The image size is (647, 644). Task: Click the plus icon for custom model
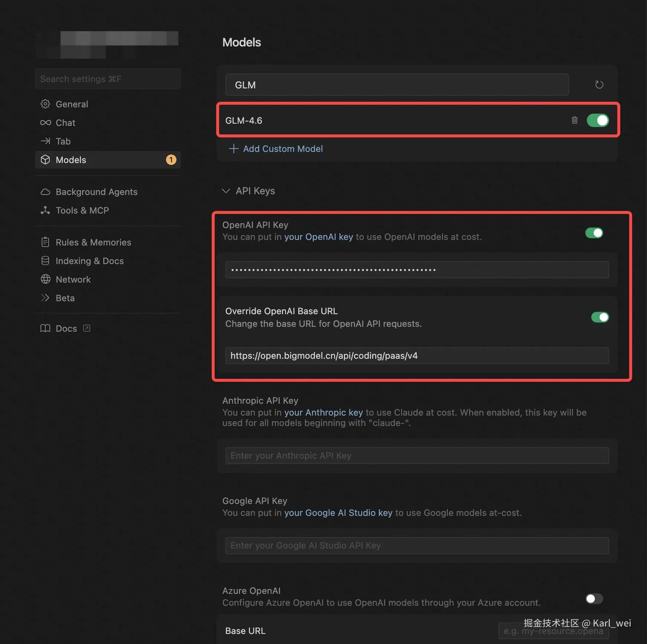(x=233, y=149)
